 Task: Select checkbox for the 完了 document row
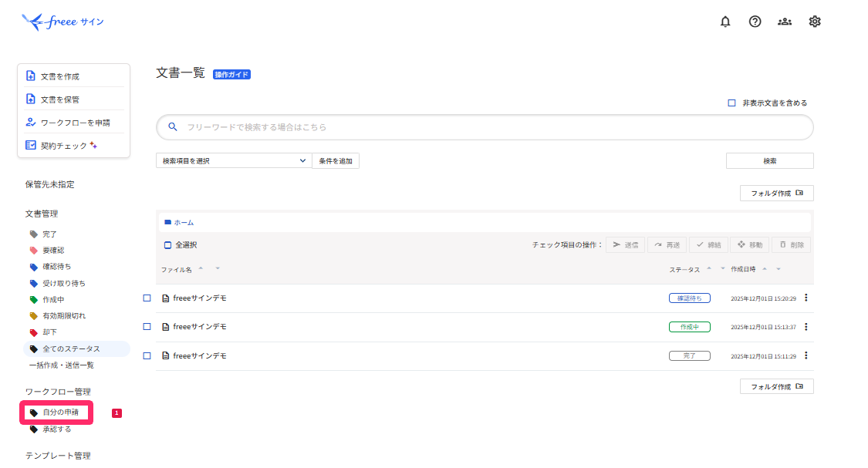point(147,355)
